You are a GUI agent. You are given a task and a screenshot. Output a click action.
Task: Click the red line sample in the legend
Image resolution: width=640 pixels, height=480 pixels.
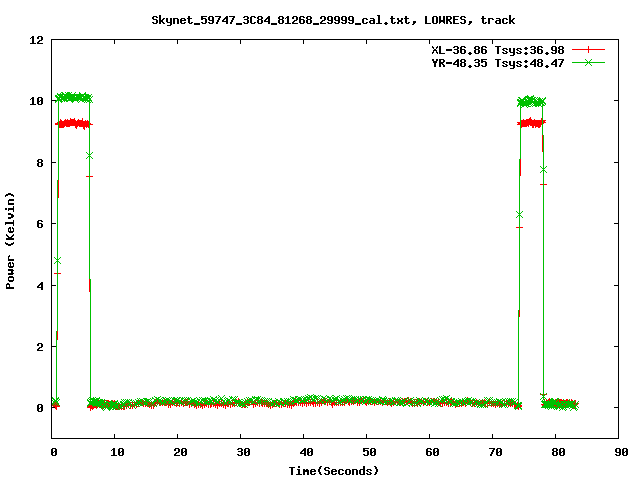(x=588, y=50)
